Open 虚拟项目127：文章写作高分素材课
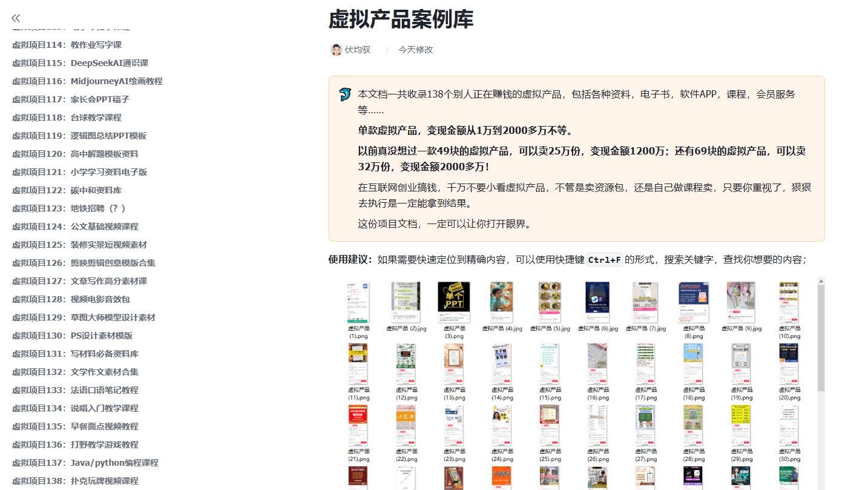 point(79,281)
